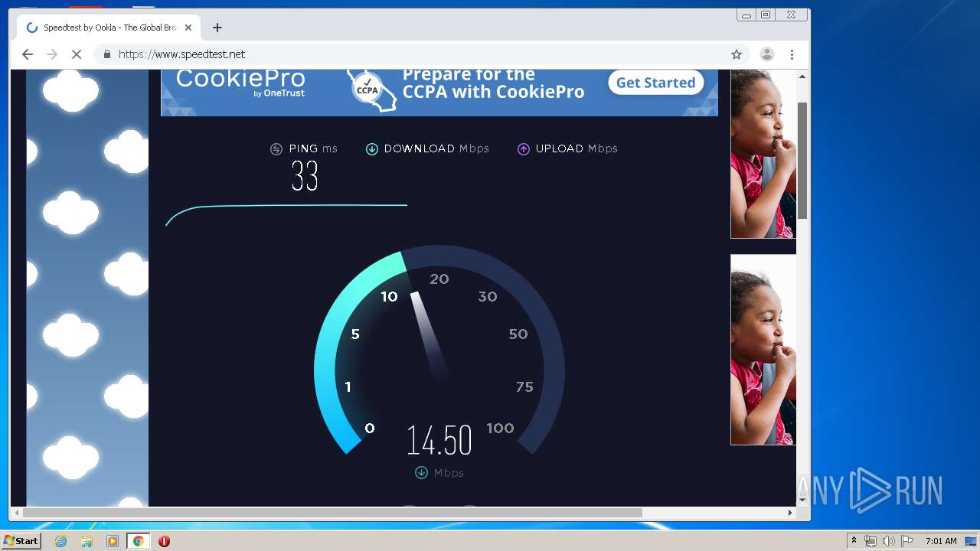Click the gauge label 50
The width and height of the screenshot is (980, 551).
(x=518, y=334)
